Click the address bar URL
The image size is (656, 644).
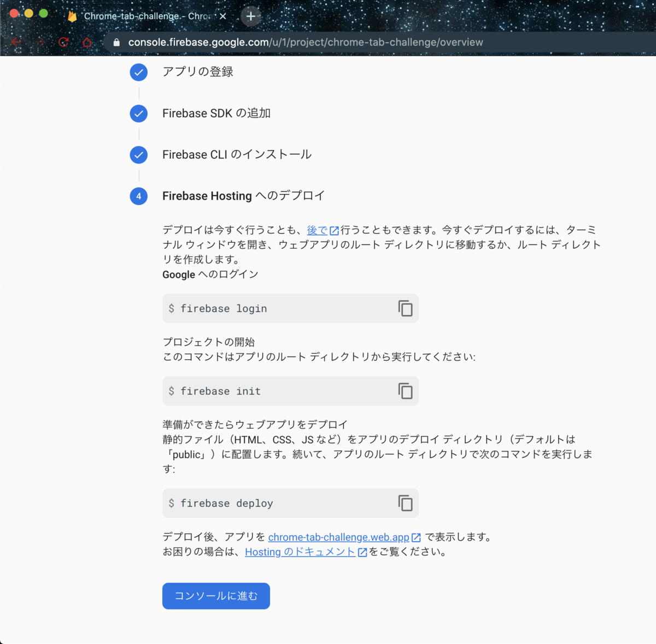(306, 42)
